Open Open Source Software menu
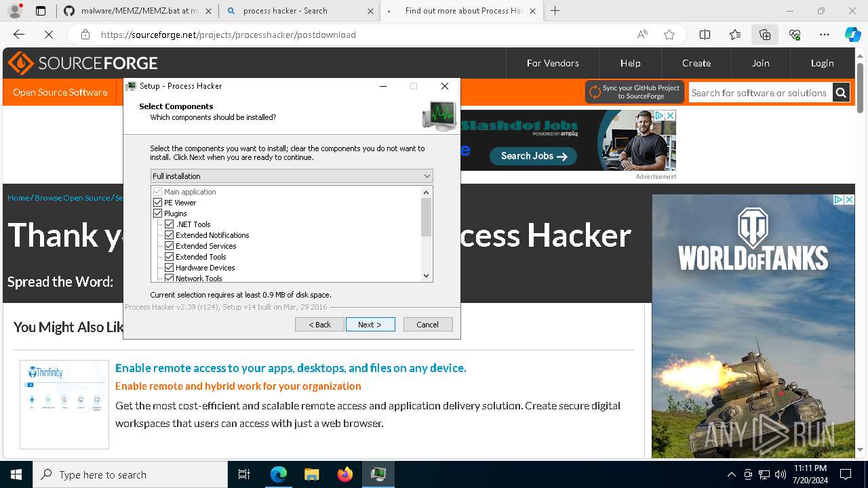Viewport: 868px width, 488px height. (x=60, y=92)
